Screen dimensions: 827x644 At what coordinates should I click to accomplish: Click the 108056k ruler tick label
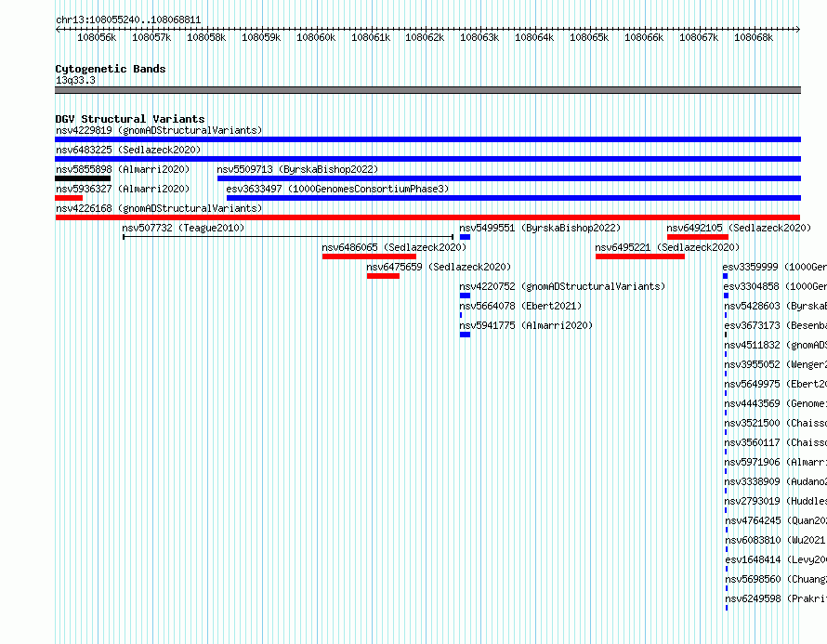97,37
